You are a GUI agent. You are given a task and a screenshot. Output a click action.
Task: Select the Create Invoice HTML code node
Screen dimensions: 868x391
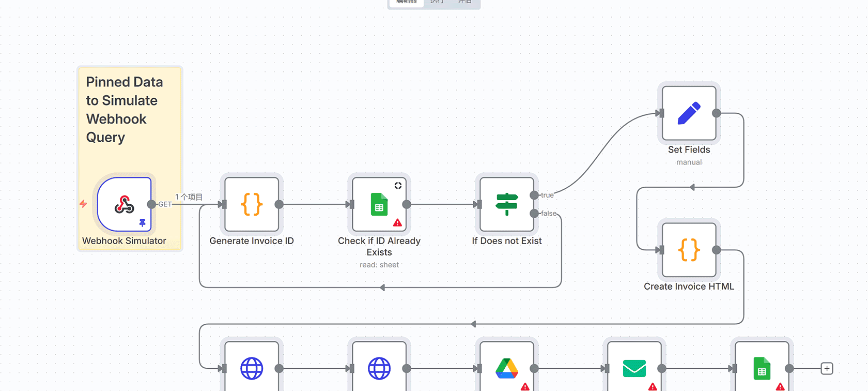click(689, 250)
